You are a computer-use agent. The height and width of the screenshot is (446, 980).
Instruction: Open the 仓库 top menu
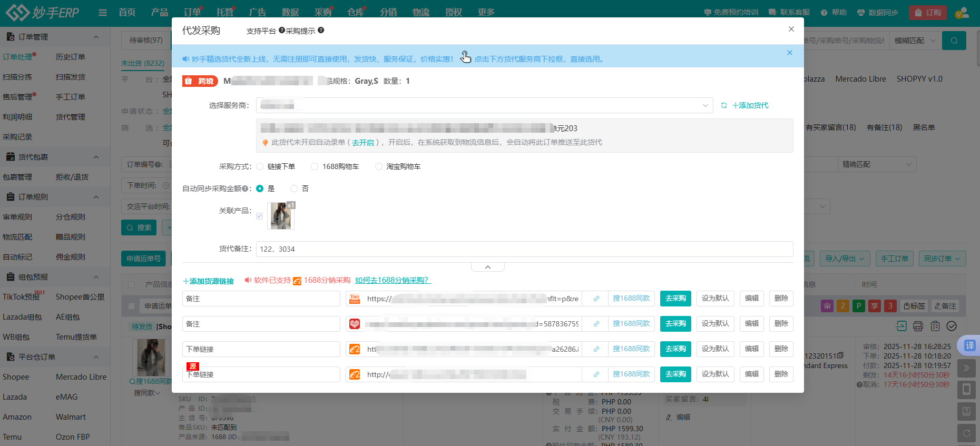coord(355,12)
